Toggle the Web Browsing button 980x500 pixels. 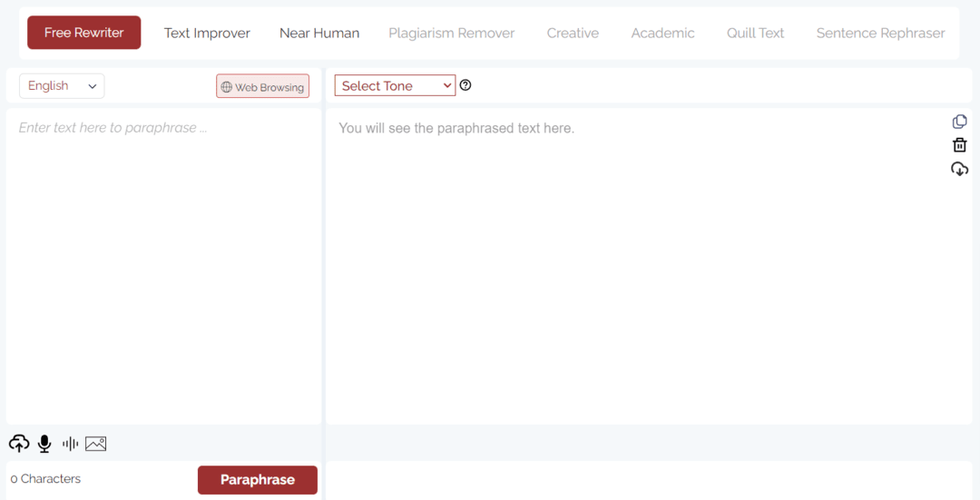(262, 86)
